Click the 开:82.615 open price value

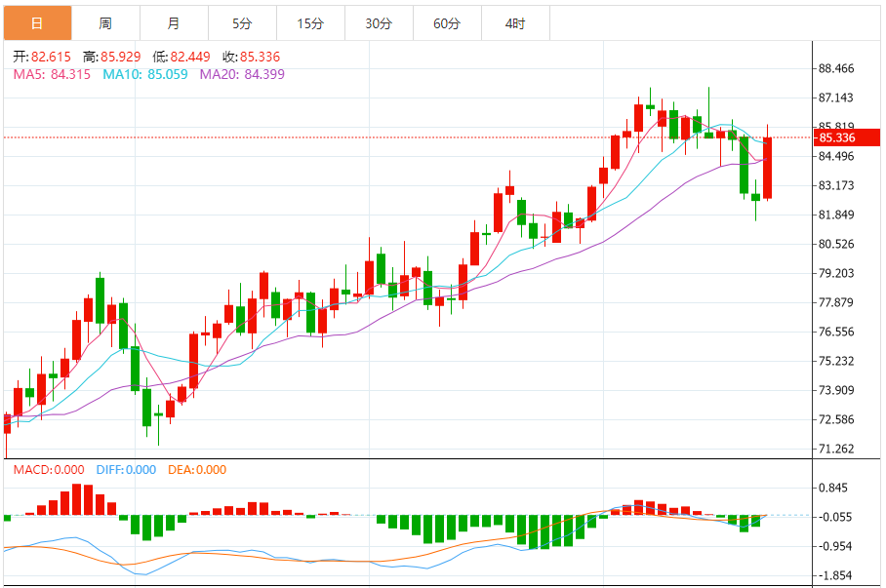[42, 58]
